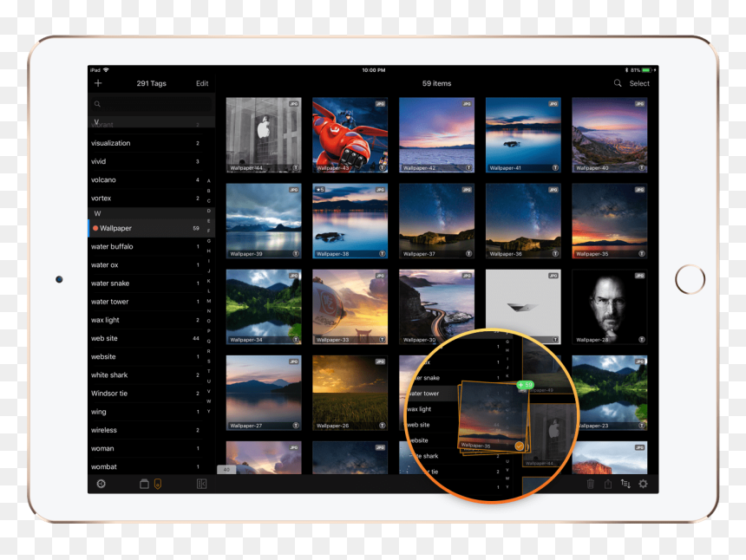The width and height of the screenshot is (746, 560).
Task: Tap info icon on Wallpaper-40
Action: (641, 168)
